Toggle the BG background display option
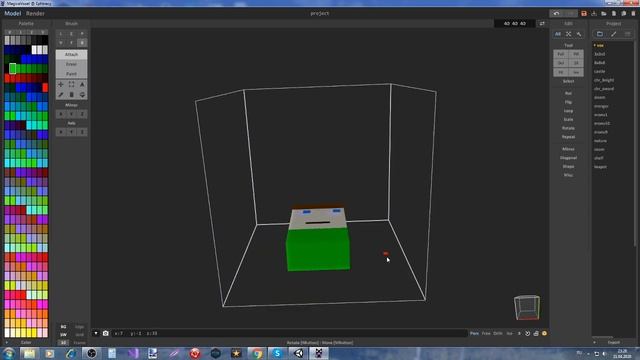 coord(63,327)
